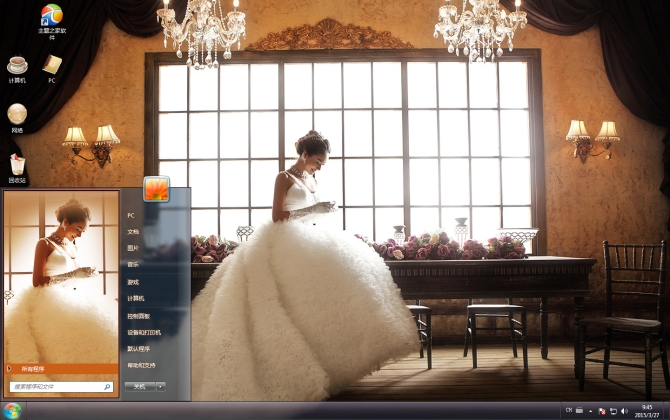The width and height of the screenshot is (670, 420).
Task: Open the 网络 globe desktop icon
Action: click(17, 114)
